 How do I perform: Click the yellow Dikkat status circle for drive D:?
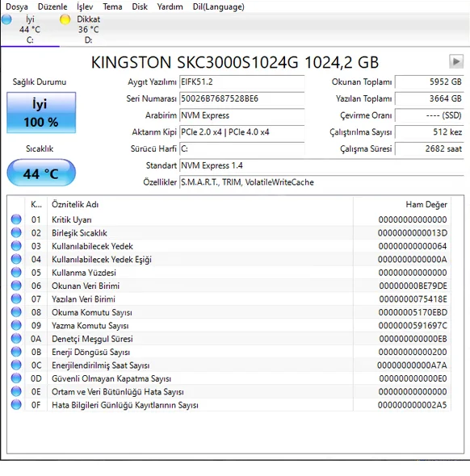tap(65, 19)
